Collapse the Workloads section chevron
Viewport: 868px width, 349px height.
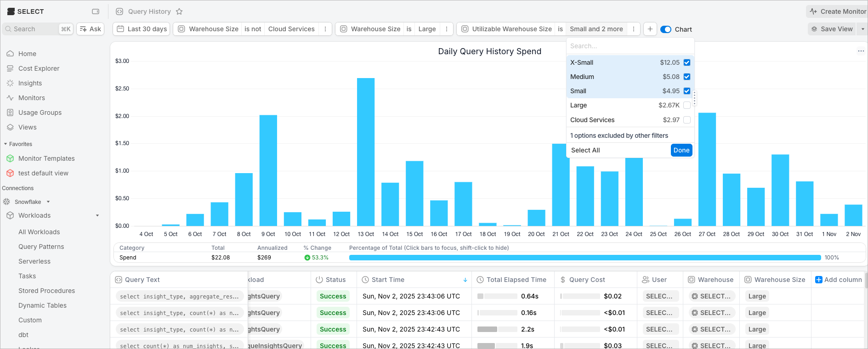[97, 215]
